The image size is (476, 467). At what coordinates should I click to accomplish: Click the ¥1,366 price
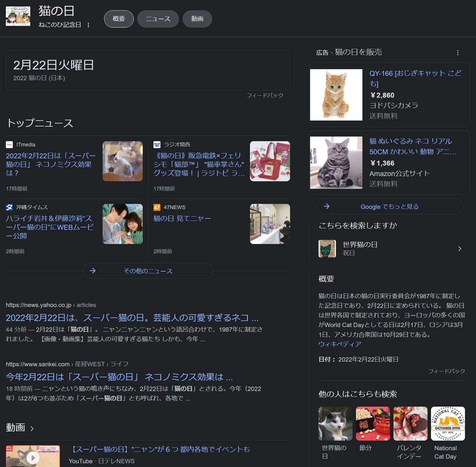click(x=382, y=164)
